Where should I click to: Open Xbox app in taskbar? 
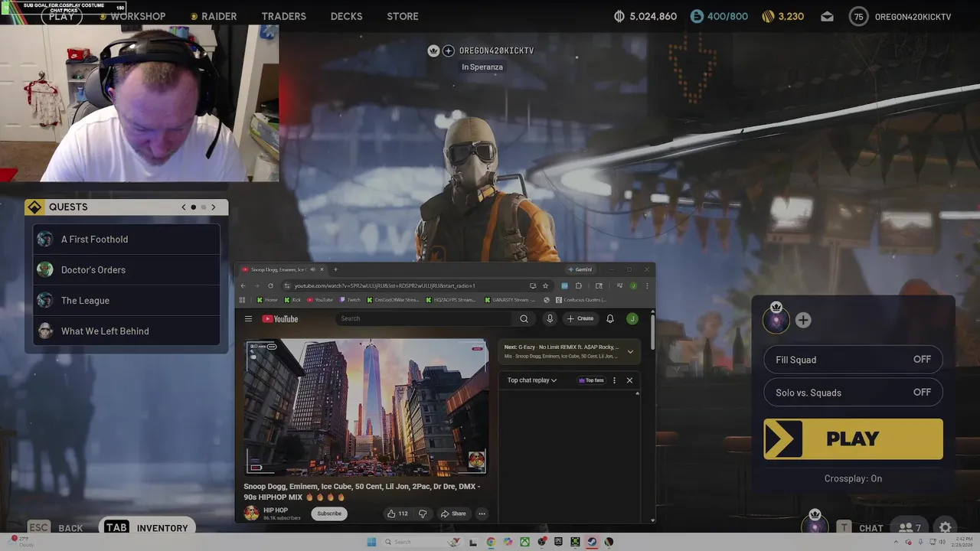pyautogui.click(x=524, y=542)
